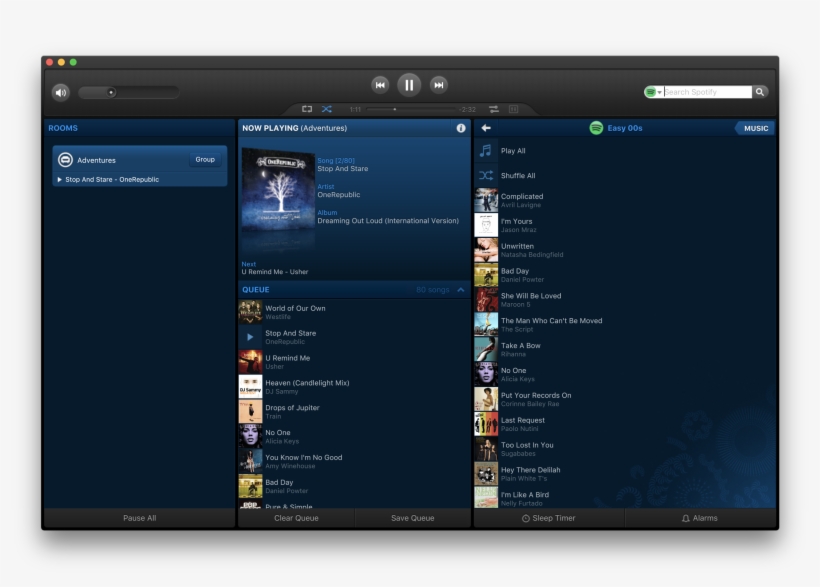The height and width of the screenshot is (587, 820).
Task: Mute audio with the speaker icon
Action: coord(61,91)
